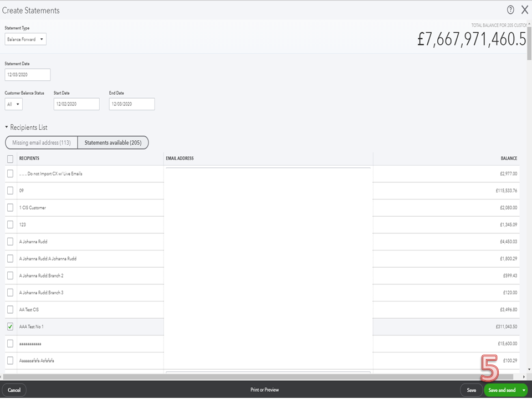532x399 pixels.
Task: Check the A Johanna Rudd checkbox
Action: (x=10, y=242)
